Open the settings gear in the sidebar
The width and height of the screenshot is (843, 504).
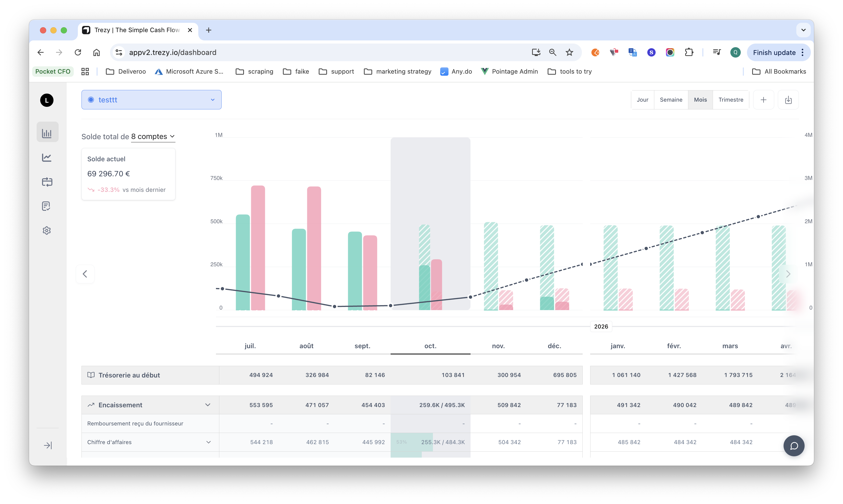[x=47, y=230]
